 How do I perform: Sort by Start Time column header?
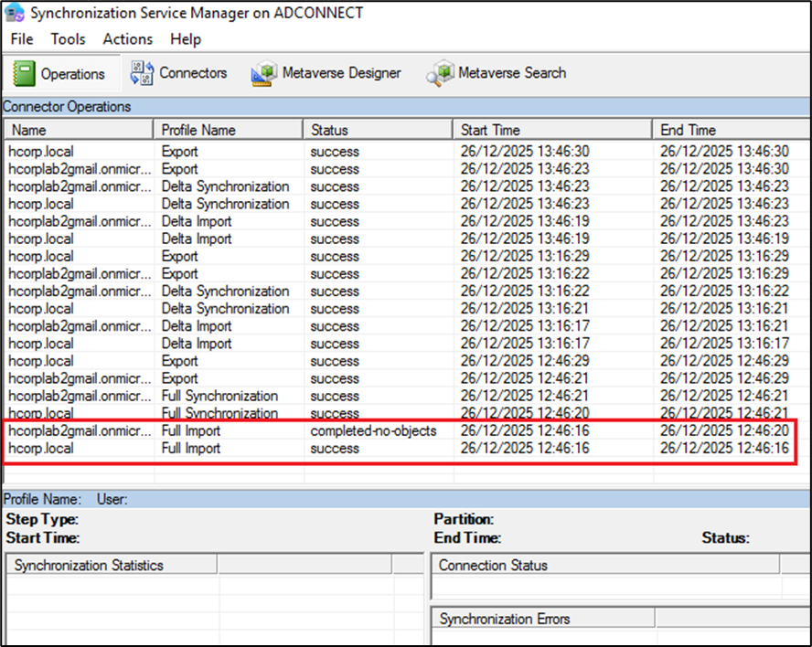click(x=551, y=130)
